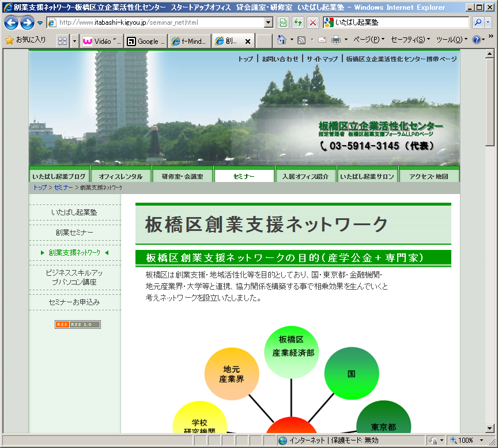Image resolution: width=498 pixels, height=448 pixels.
Task: Click the orange RSS 1.0 badge
Action: [77, 324]
